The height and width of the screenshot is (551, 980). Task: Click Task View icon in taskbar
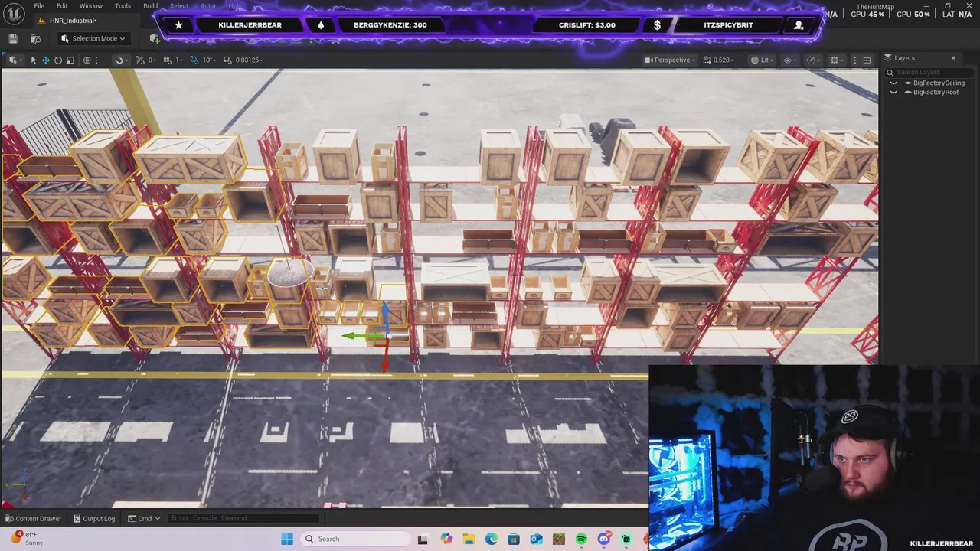(x=423, y=539)
